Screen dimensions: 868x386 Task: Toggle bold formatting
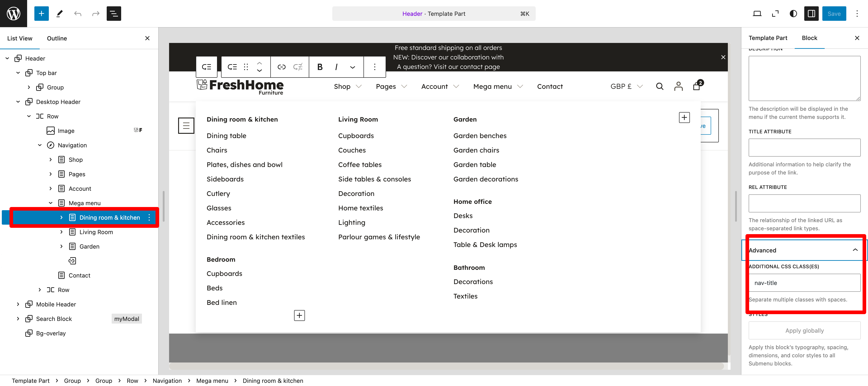(320, 67)
